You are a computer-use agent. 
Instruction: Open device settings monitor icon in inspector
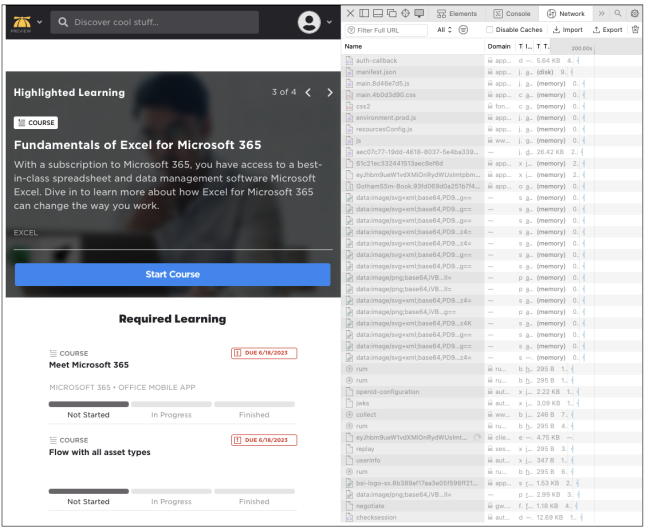pos(419,13)
